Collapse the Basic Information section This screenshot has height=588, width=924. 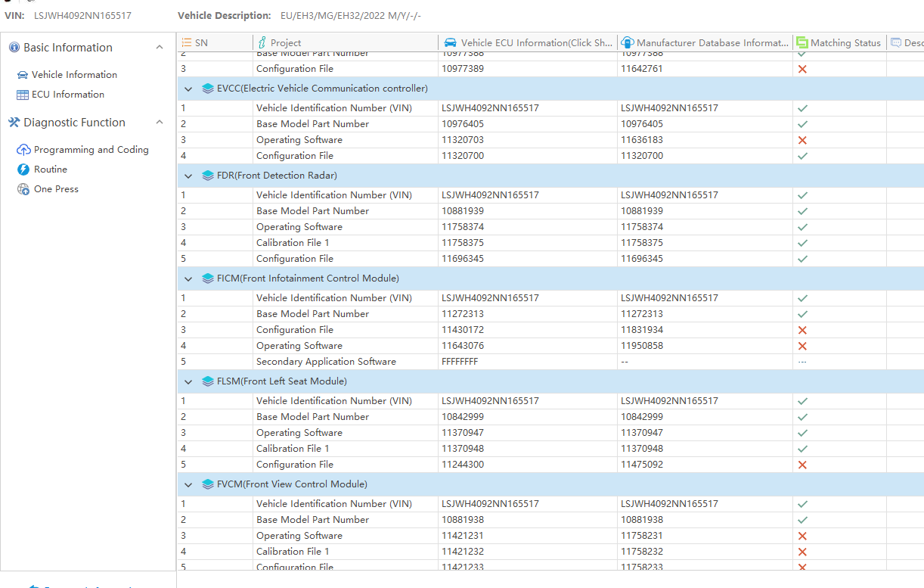(x=159, y=48)
